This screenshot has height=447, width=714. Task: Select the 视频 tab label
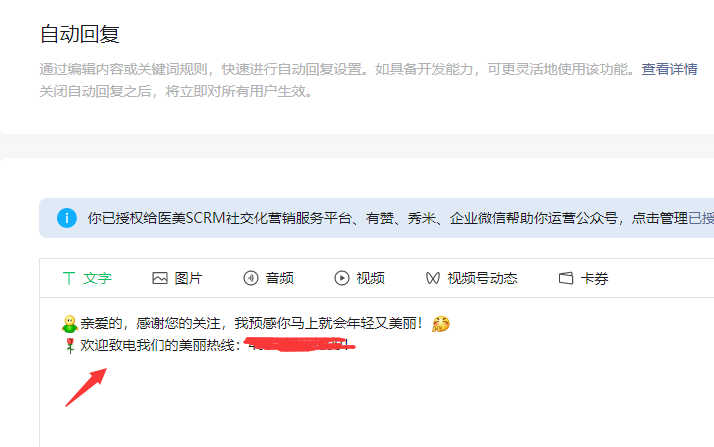click(x=371, y=278)
